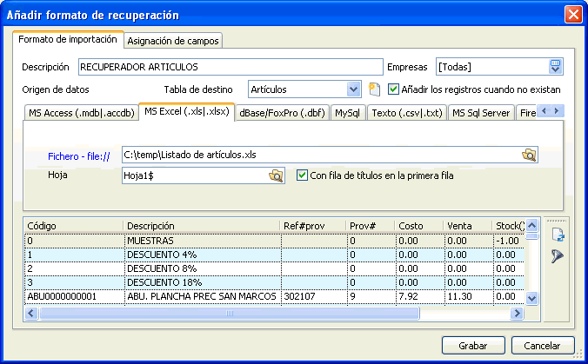Select the MySql tab
588x364 pixels.
click(x=348, y=113)
